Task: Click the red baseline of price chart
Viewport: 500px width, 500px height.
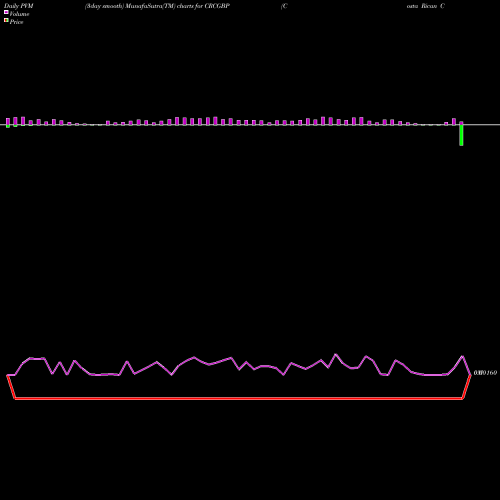Action: pyautogui.click(x=239, y=398)
